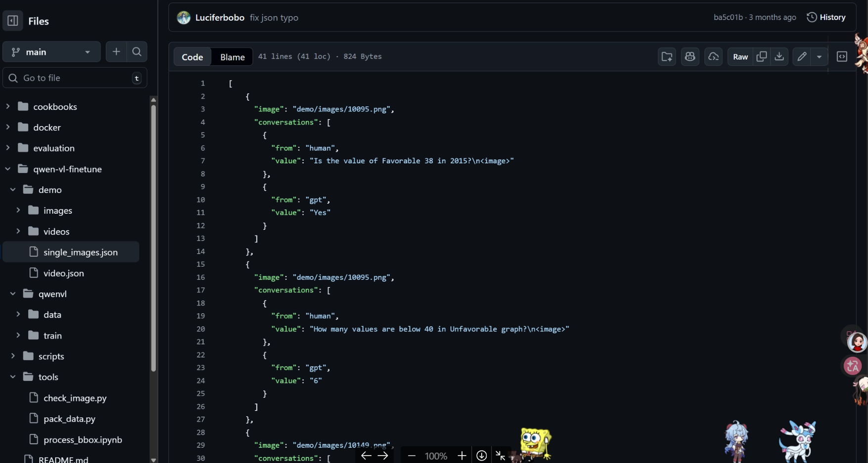Edit this file with pencil icon
This screenshot has width=868, height=463.
pyautogui.click(x=802, y=56)
